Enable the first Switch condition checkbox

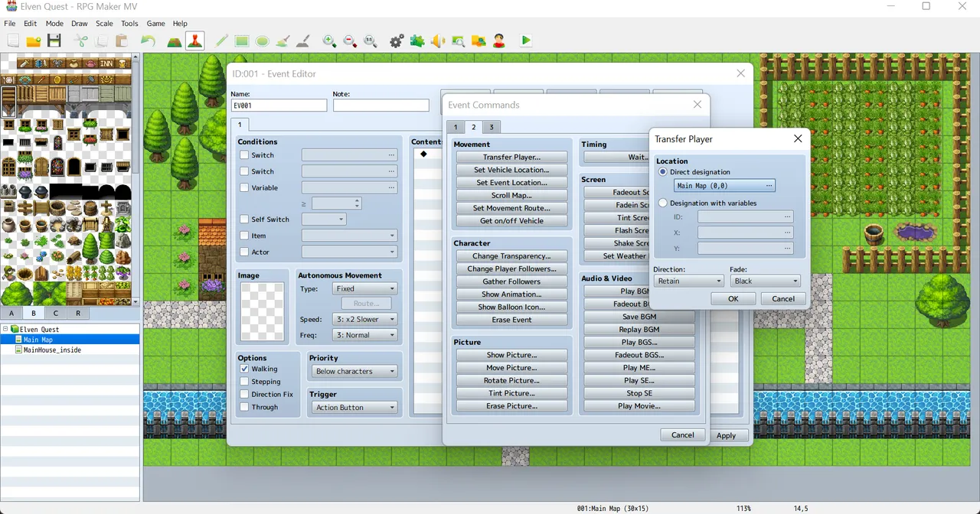[244, 155]
